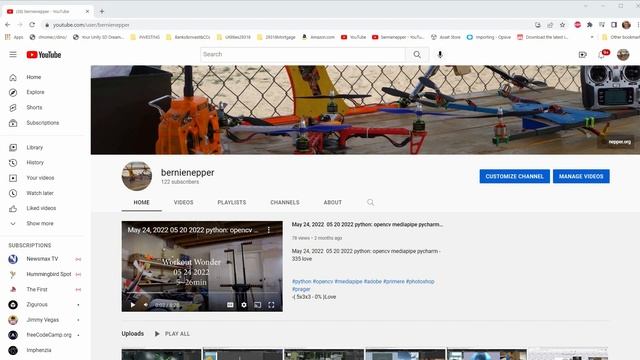Viewport: 640px width, 360px height.
Task: Open the Asset Store bookmark
Action: (x=446, y=37)
